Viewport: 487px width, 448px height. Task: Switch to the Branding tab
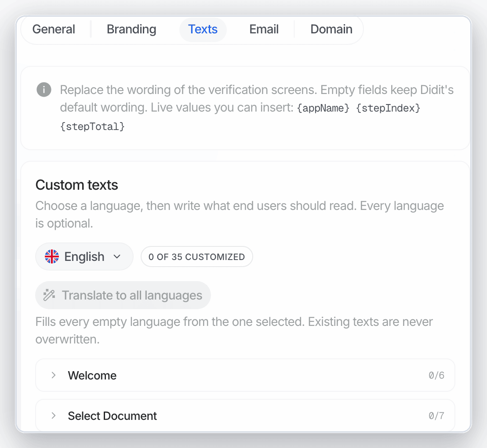(x=131, y=29)
